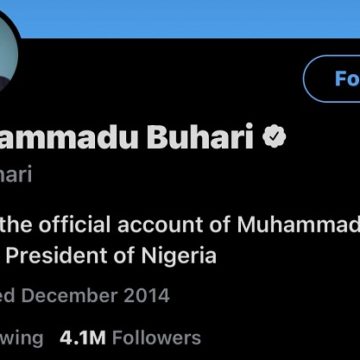This screenshot has height=360, width=360.
Task: Click the 4.1M follower count number
Action: tap(83, 338)
